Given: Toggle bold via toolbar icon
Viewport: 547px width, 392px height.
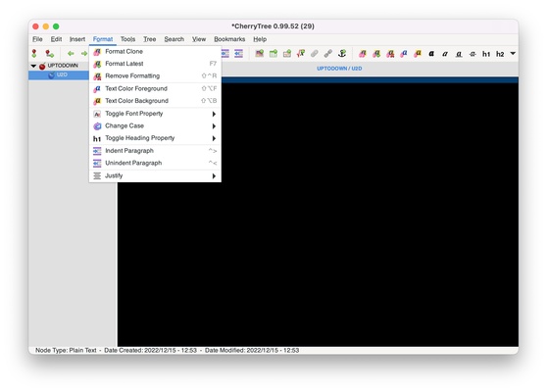Looking at the screenshot, I should [431, 54].
